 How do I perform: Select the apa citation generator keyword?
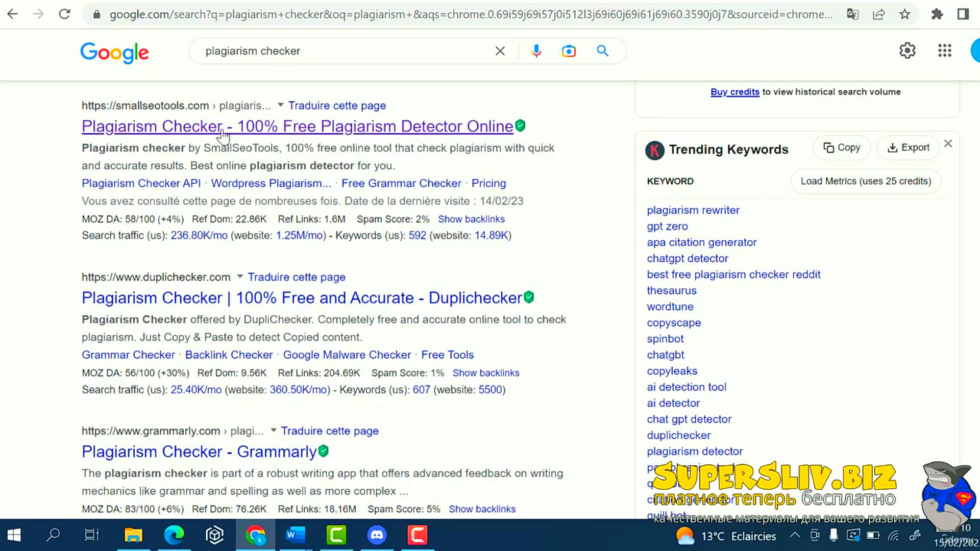tap(702, 242)
